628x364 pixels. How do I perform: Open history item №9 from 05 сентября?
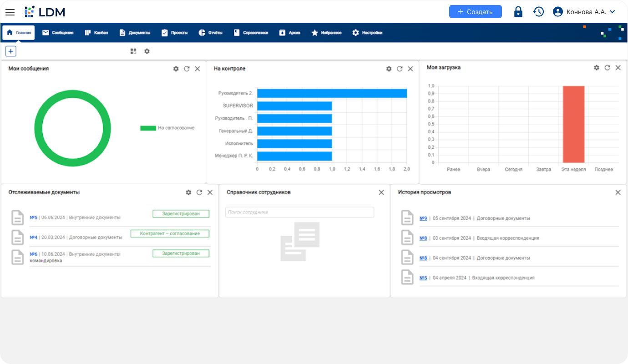click(423, 218)
